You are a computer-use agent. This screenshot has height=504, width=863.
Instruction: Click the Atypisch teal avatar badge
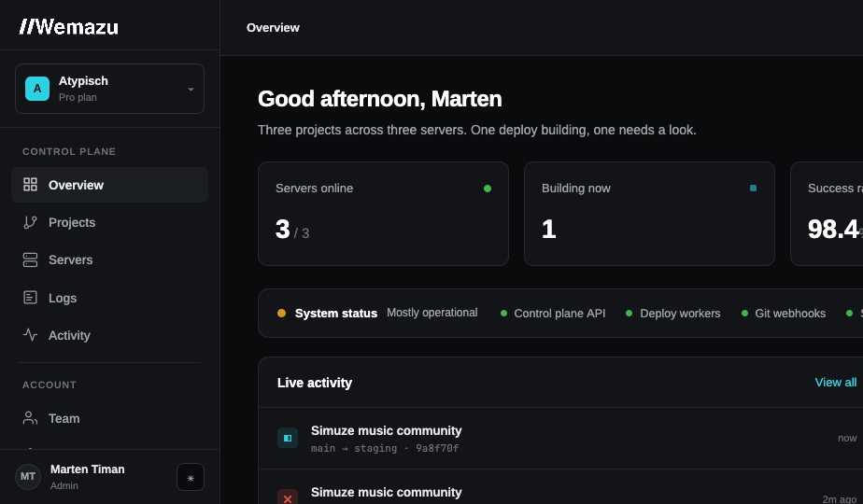37,89
